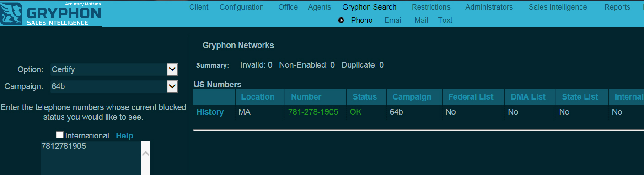Open the Agents menu

click(320, 7)
